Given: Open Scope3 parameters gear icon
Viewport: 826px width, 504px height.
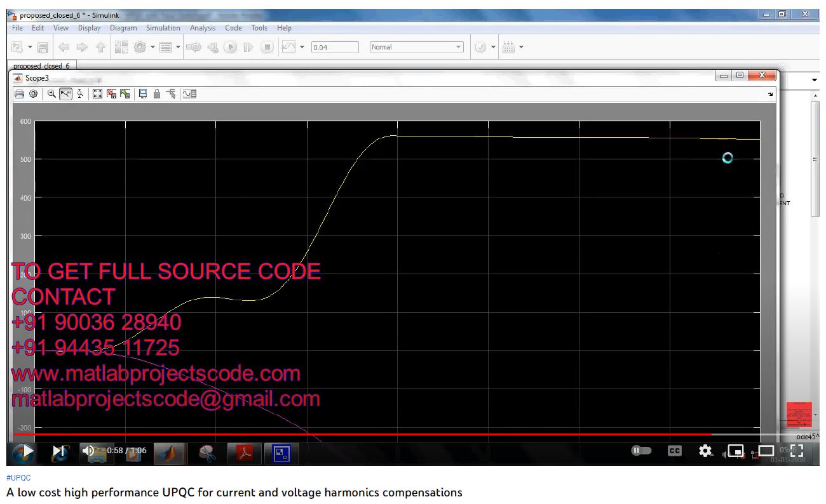Looking at the screenshot, I should [33, 94].
